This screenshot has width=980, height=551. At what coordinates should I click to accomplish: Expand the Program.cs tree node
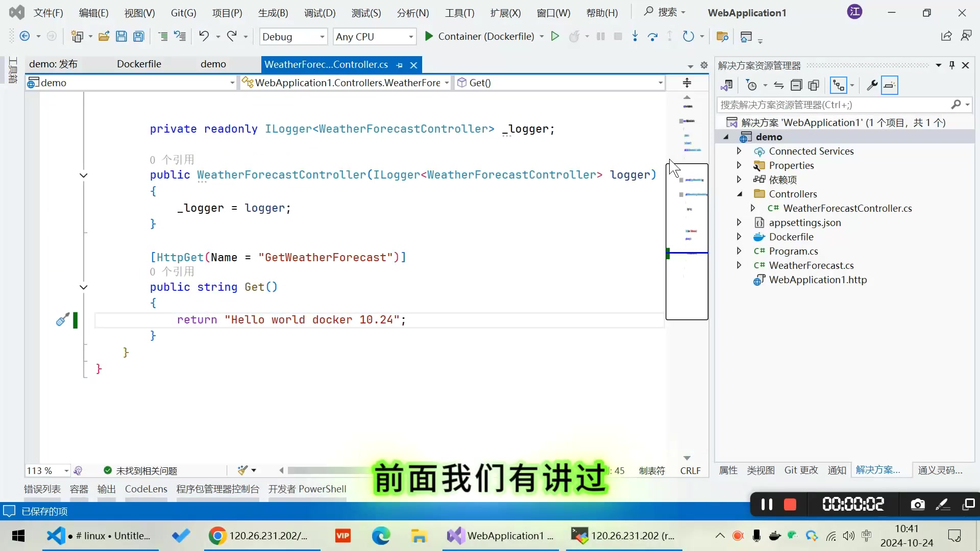tap(739, 251)
